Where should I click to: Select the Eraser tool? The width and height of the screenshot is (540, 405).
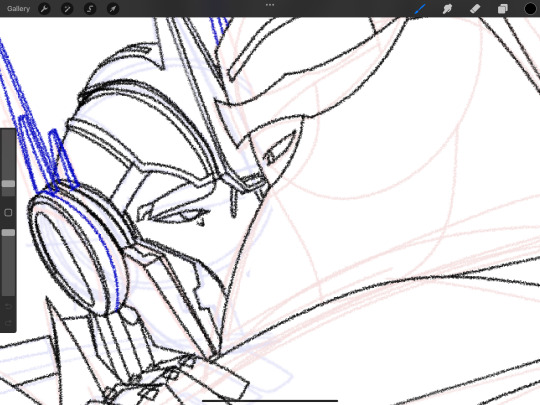475,9
